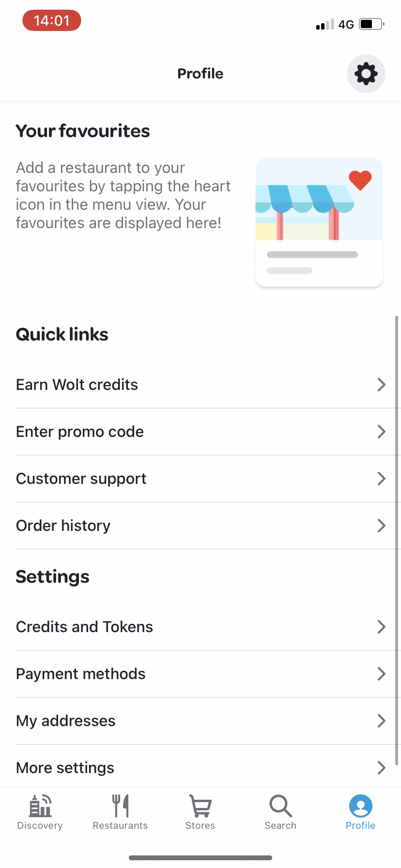
Task: Open Credits and Tokens
Action: pos(84,627)
